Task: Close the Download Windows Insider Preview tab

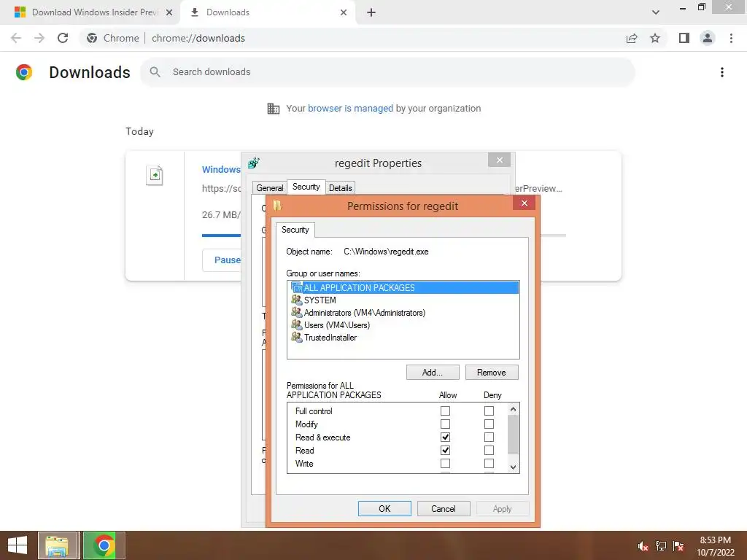Action: [169, 12]
